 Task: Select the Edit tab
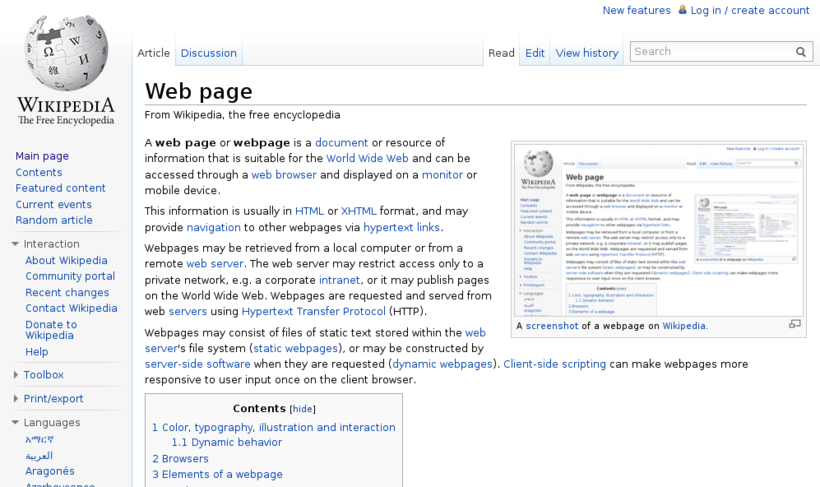[x=535, y=53]
